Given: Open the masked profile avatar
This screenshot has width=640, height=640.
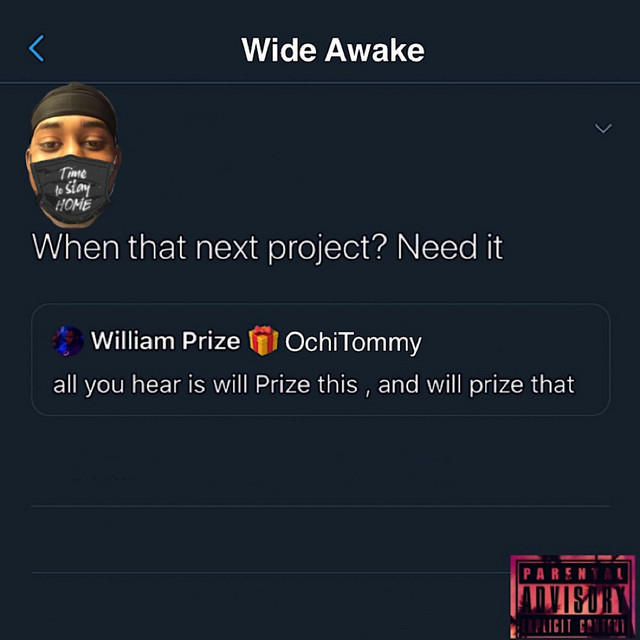Looking at the screenshot, I should pos(73,155).
